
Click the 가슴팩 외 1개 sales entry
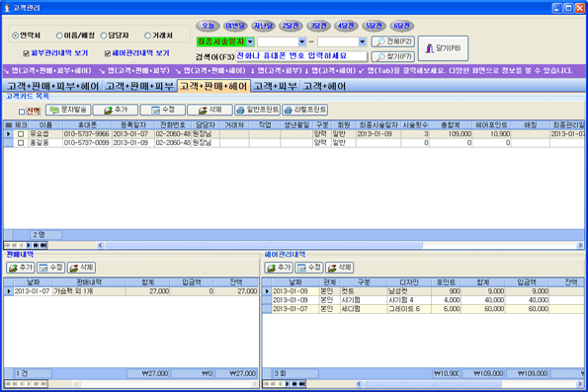pos(89,291)
